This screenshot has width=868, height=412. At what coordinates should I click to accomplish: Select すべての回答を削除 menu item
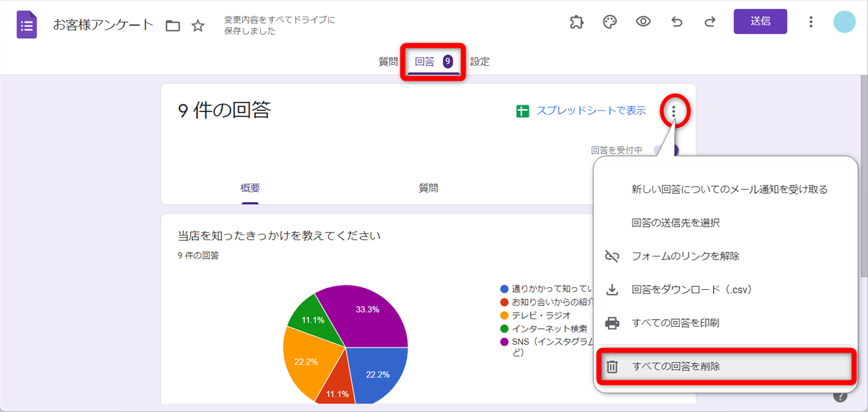pyautogui.click(x=676, y=367)
